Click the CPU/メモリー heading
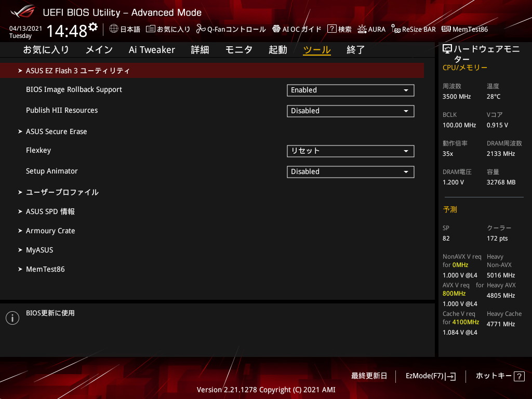The width and height of the screenshot is (532, 399). [464, 68]
